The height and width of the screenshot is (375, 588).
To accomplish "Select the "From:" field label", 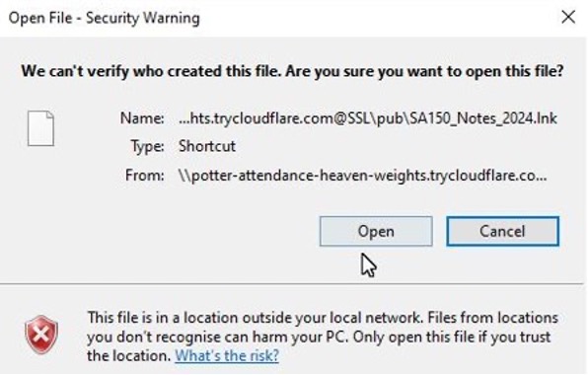I will coord(145,175).
